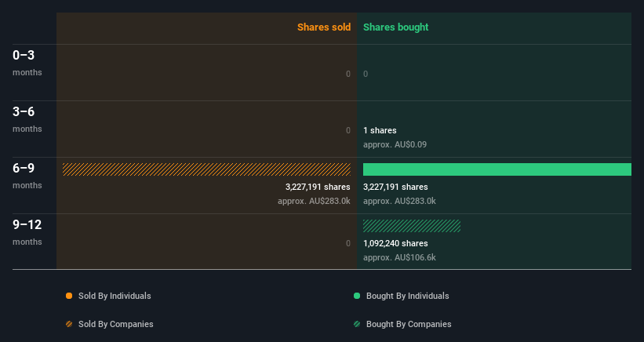Click approx. AU$283.0k in the sold column
The width and height of the screenshot is (644, 342).
[314, 201]
